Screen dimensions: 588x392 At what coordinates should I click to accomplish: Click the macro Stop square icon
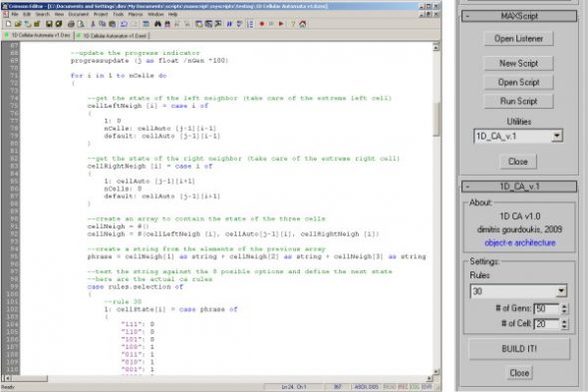[271, 24]
